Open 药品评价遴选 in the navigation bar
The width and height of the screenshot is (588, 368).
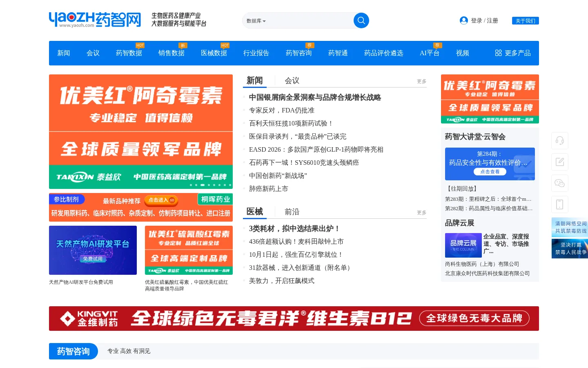(x=384, y=53)
